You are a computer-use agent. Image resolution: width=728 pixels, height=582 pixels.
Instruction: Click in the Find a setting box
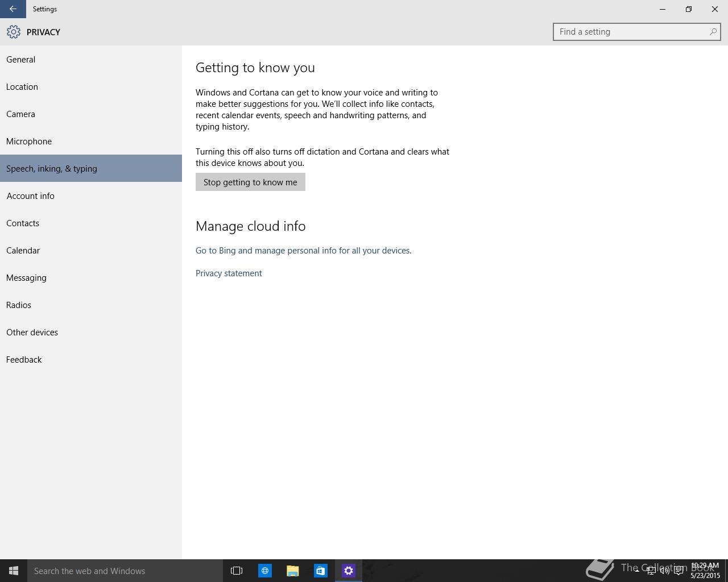pos(636,32)
